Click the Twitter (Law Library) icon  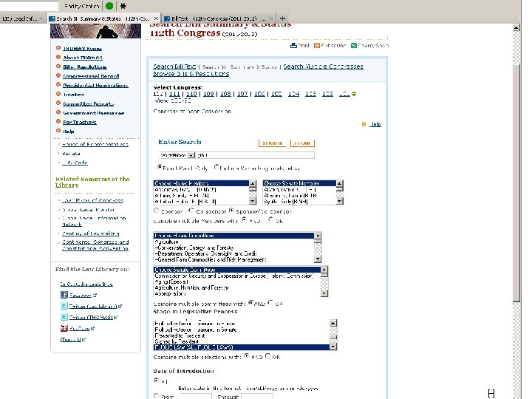[x=64, y=306]
